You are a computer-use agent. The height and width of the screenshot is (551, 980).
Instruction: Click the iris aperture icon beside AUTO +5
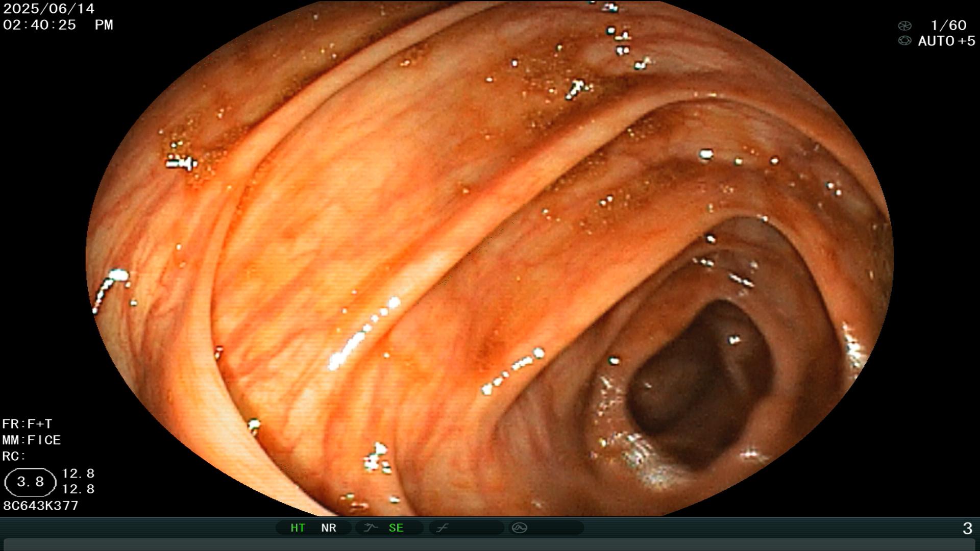904,41
